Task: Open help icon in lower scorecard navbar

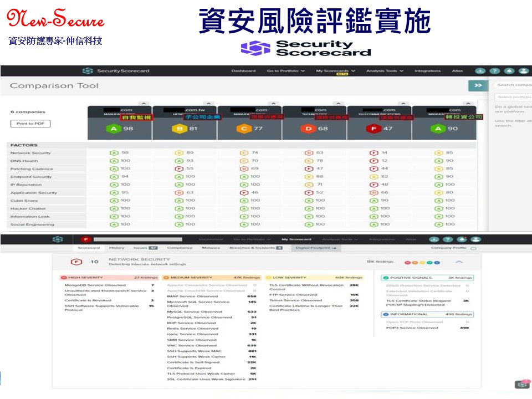Action: (x=448, y=239)
